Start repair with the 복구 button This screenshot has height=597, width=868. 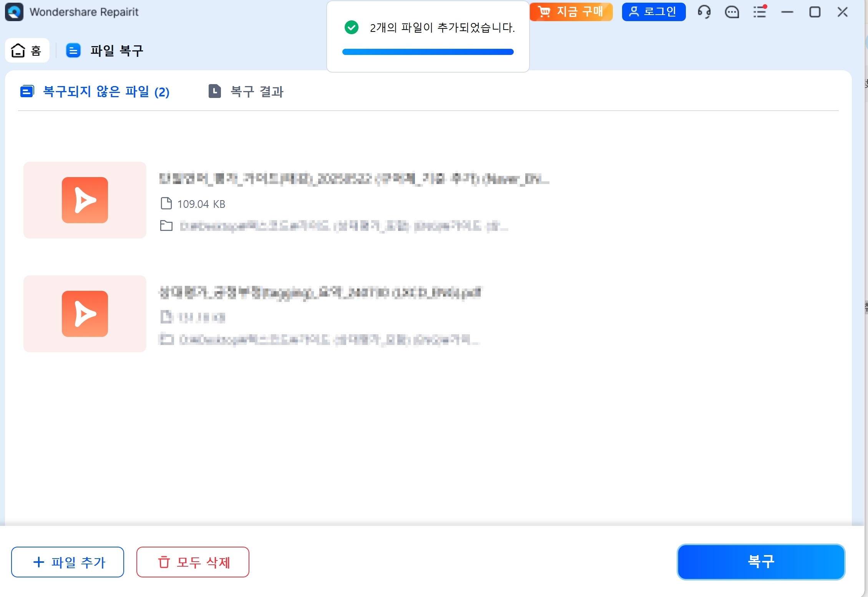pos(761,562)
